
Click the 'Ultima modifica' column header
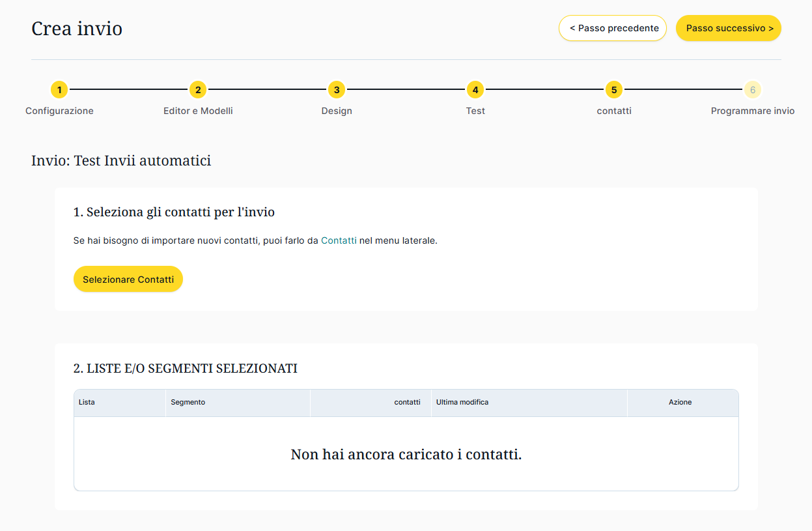462,402
